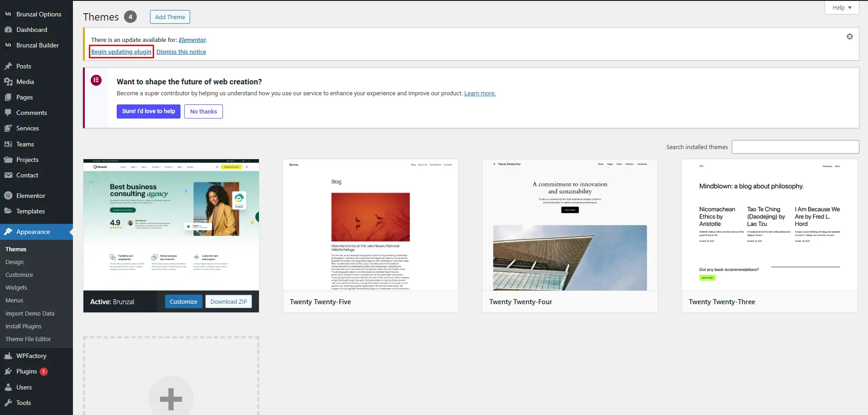Follow the Elementor plugin link in notice

(x=192, y=40)
